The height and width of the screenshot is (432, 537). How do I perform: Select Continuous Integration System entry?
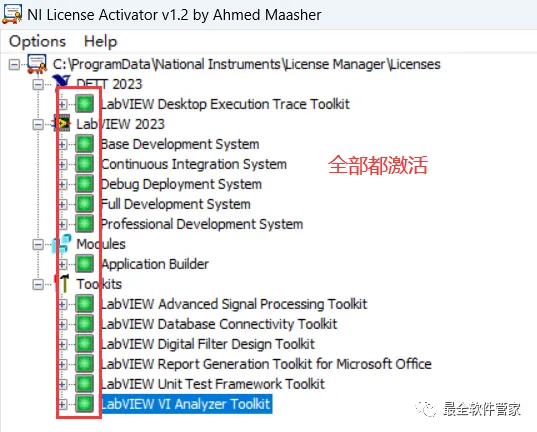[194, 164]
